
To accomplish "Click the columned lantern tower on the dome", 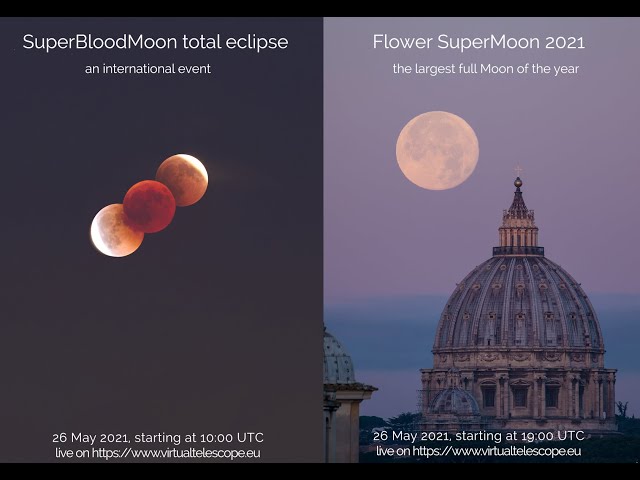I will click(x=518, y=222).
